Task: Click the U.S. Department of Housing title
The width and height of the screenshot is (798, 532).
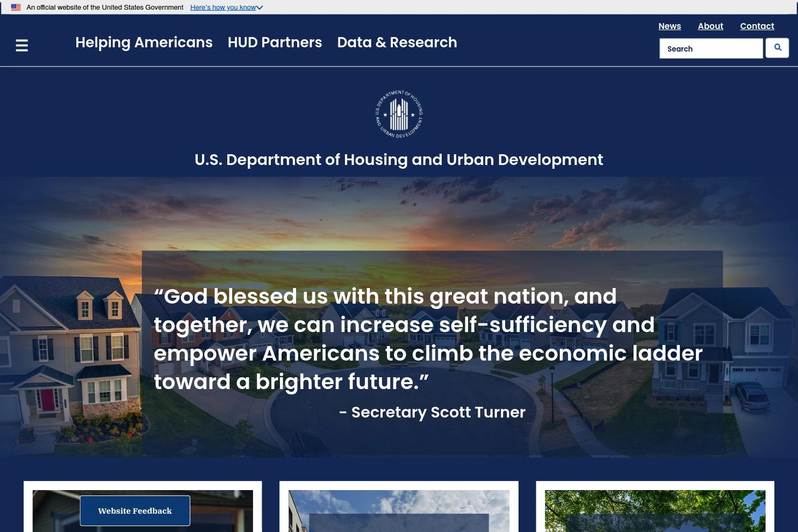Action: (399, 160)
